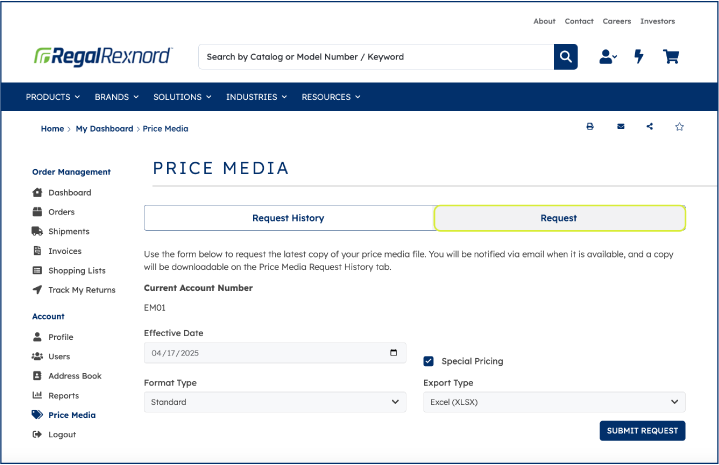The image size is (719, 465).
Task: Click the Price Media breadcrumb link
Action: click(166, 129)
